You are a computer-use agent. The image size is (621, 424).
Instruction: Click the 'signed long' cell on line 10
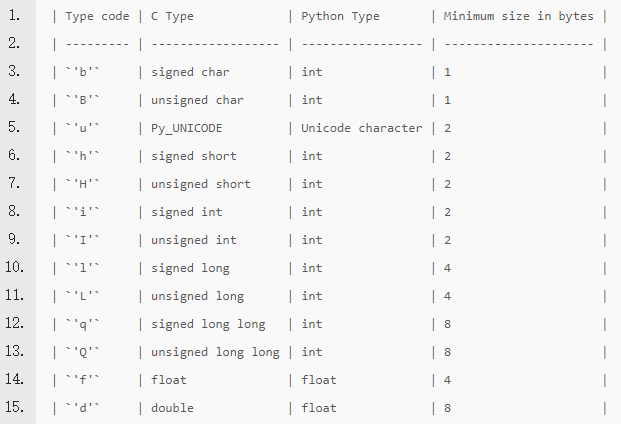pyautogui.click(x=190, y=268)
